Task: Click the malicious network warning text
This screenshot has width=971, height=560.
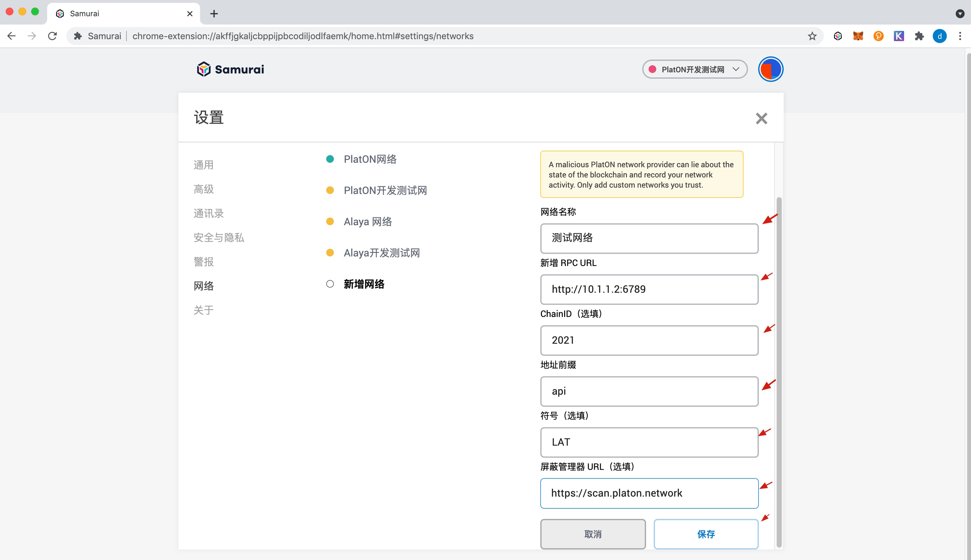Action: [x=641, y=175]
